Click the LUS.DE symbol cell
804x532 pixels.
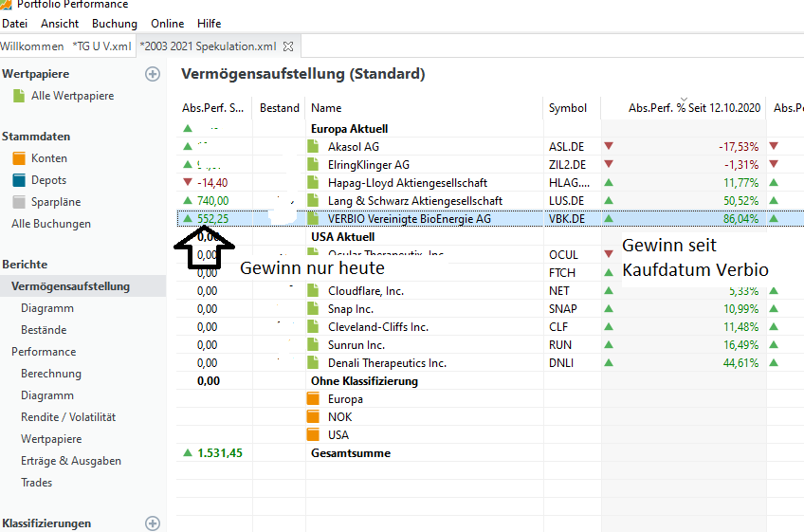pyautogui.click(x=566, y=201)
